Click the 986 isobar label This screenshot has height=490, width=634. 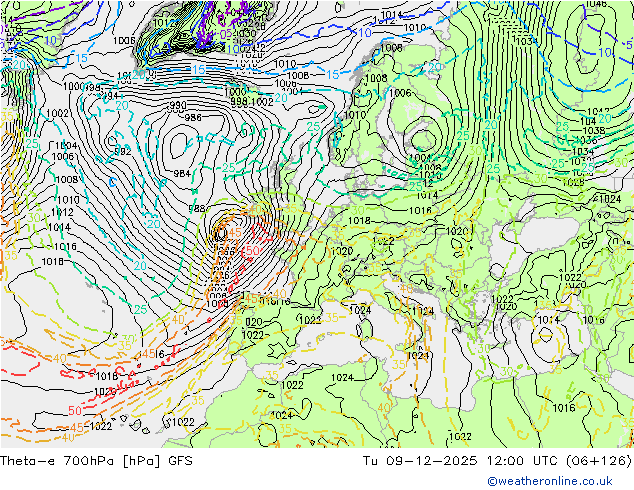(x=193, y=118)
